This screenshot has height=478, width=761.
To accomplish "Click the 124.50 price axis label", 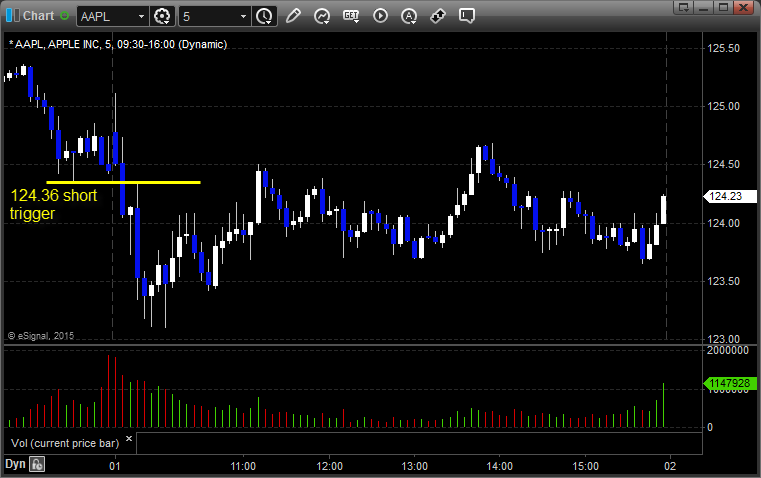I will point(724,165).
